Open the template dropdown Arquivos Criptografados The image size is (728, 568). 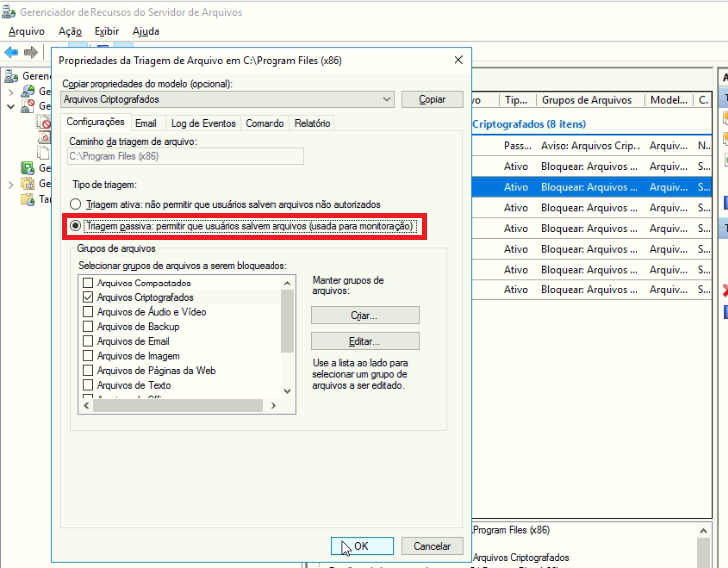coord(387,99)
